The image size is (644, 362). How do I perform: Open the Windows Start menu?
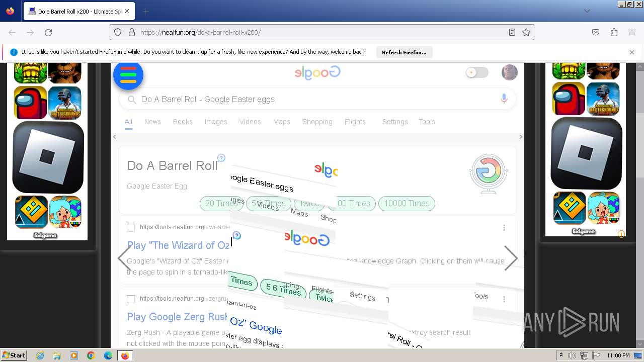pos(14,355)
